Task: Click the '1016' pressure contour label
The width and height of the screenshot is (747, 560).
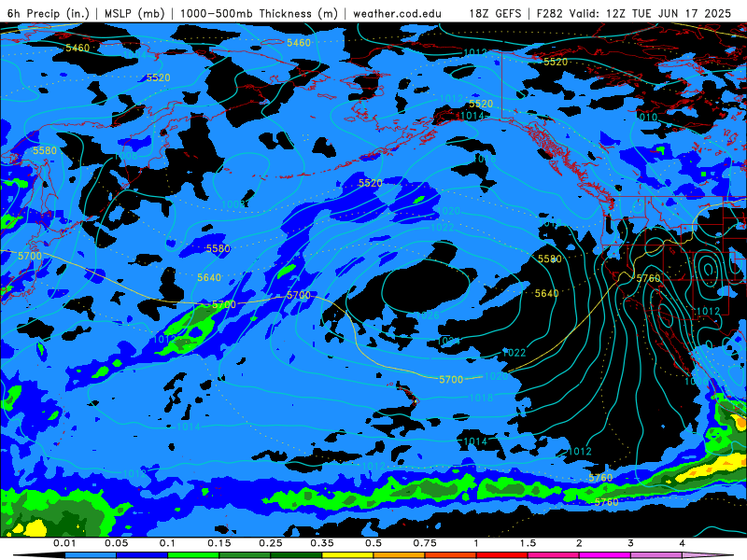Action: pos(485,159)
